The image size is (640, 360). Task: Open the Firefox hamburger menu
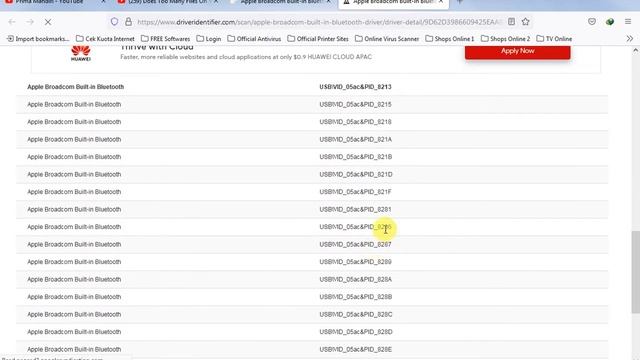(628, 22)
